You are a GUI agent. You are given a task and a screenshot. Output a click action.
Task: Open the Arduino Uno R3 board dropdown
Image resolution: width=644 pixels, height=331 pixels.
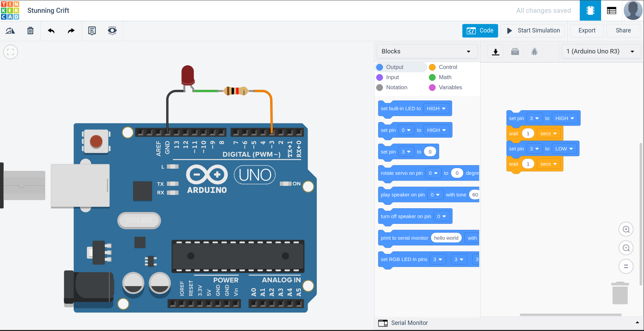point(601,51)
